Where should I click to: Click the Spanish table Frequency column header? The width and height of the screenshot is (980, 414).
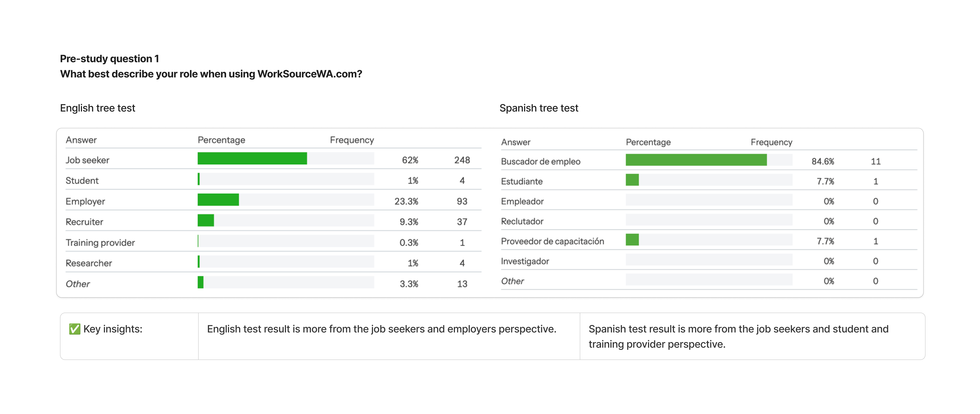tap(771, 142)
